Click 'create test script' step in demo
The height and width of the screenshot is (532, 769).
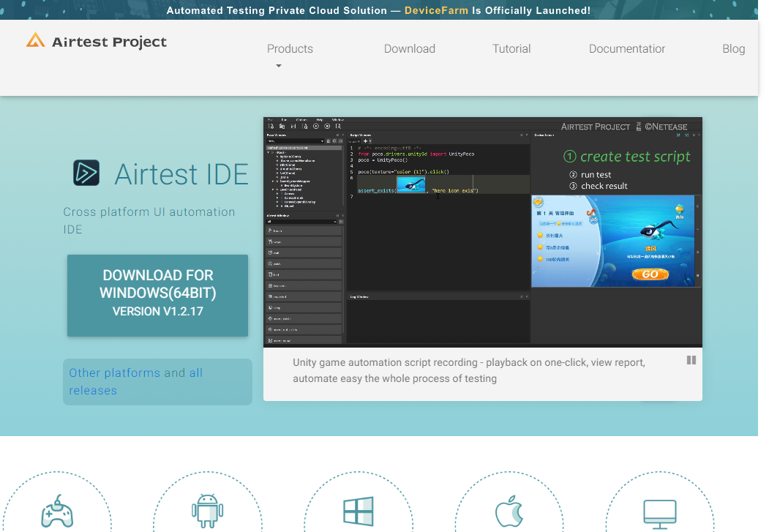[627, 157]
